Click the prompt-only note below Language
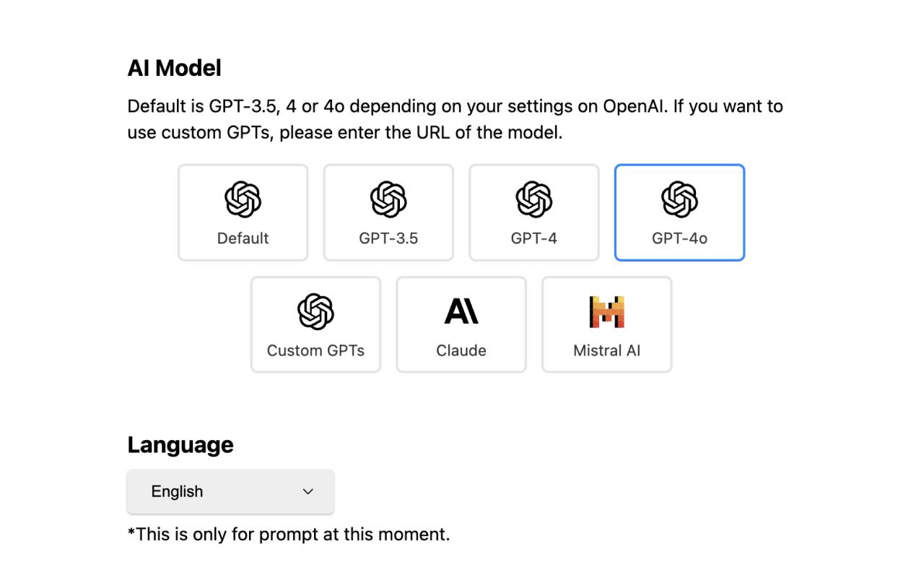The image size is (924, 578). (289, 535)
